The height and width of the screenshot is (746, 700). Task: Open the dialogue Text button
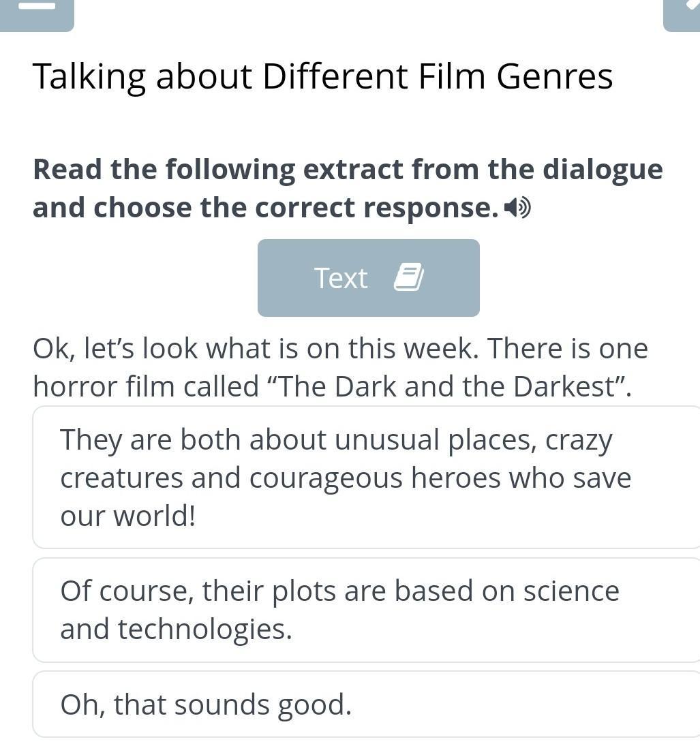368,278
